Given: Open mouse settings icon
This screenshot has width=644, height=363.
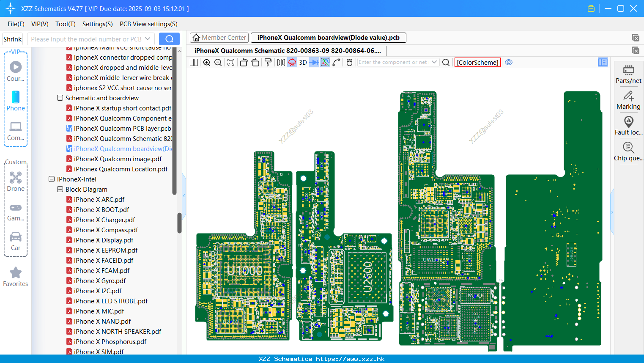Looking at the screenshot, I should coord(349,63).
